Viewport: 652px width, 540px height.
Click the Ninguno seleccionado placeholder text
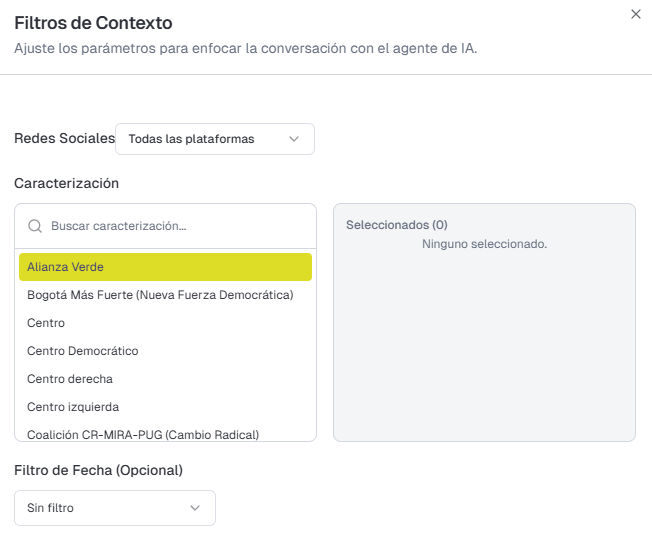pos(484,244)
